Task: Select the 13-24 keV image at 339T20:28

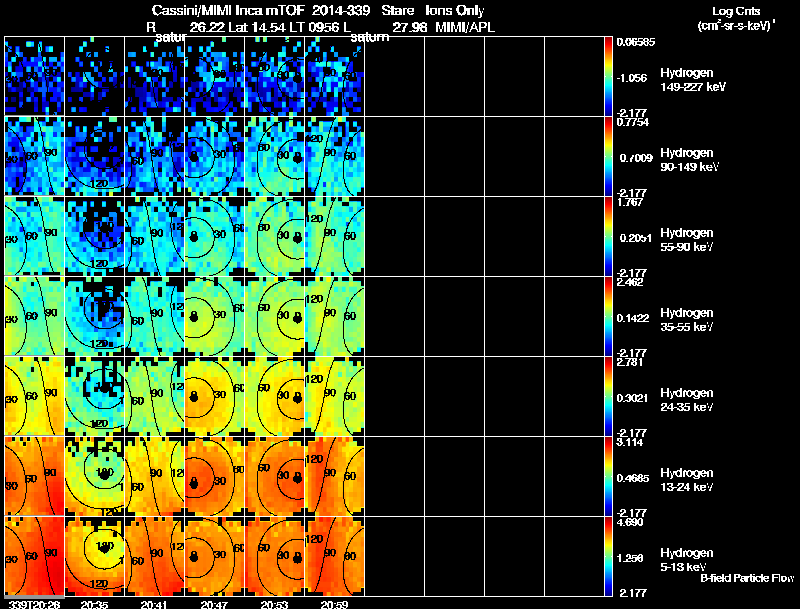Action: pos(35,477)
